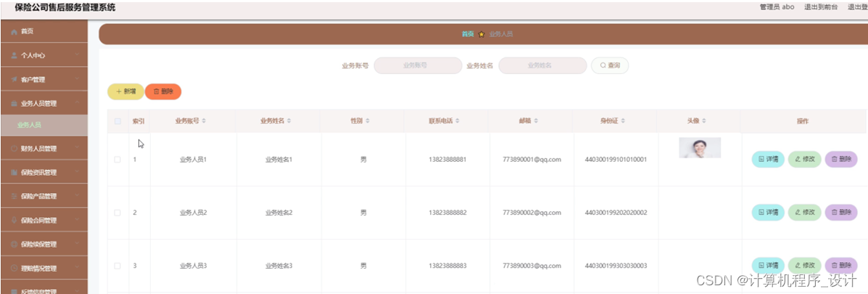
Task: Click the 首页 home icon in sidebar
Action: pos(15,31)
